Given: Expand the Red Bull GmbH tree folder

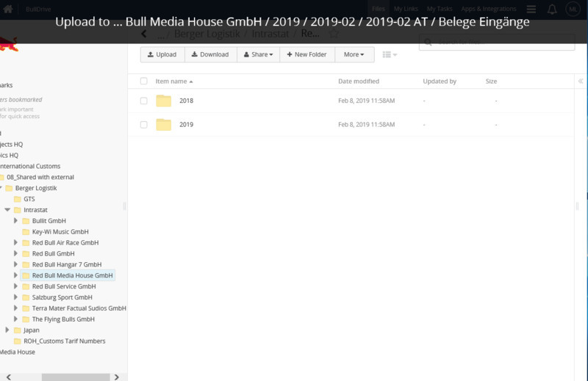Looking at the screenshot, I should tap(15, 253).
